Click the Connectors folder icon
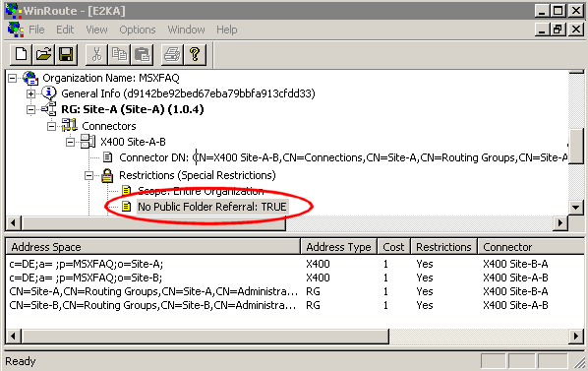This screenshot has width=588, height=371. 70,125
